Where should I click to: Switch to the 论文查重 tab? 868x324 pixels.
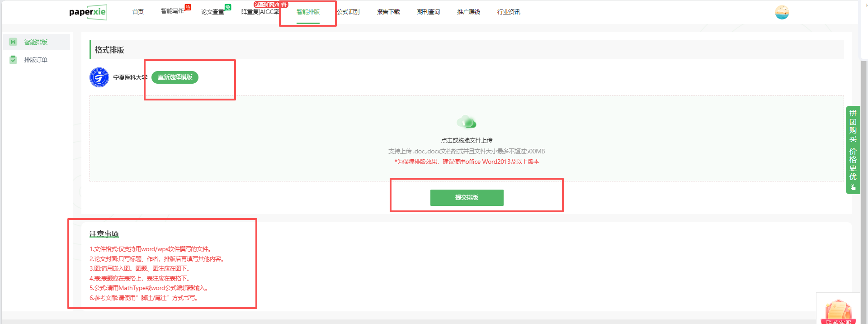point(212,12)
